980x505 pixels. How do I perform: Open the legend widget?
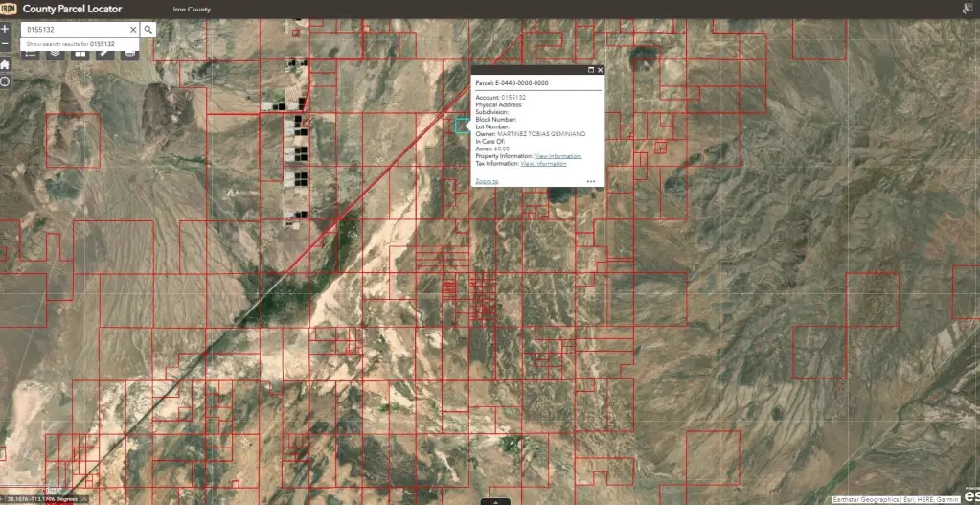(31, 54)
